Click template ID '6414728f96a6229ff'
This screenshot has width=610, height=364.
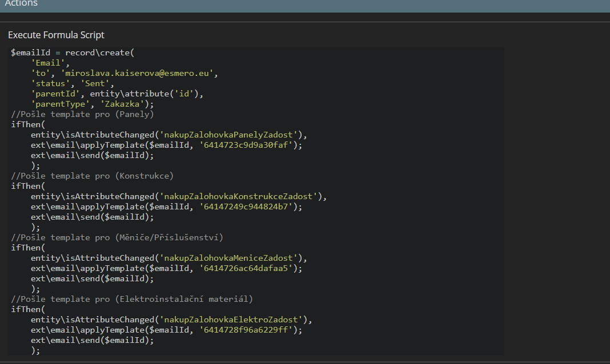[247, 330]
